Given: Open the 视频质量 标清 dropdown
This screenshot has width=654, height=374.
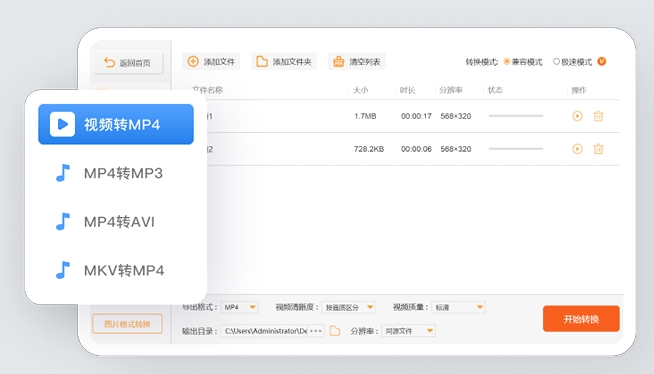Looking at the screenshot, I should click(458, 307).
